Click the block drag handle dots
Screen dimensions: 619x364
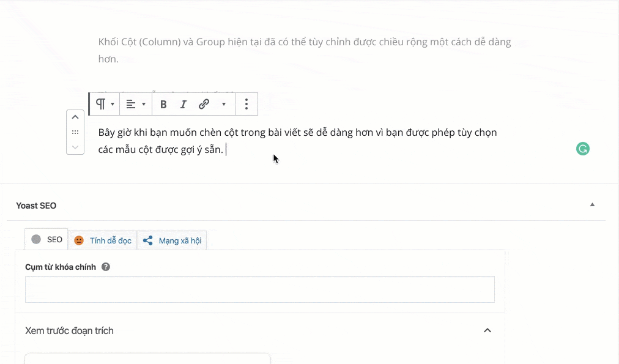(75, 132)
